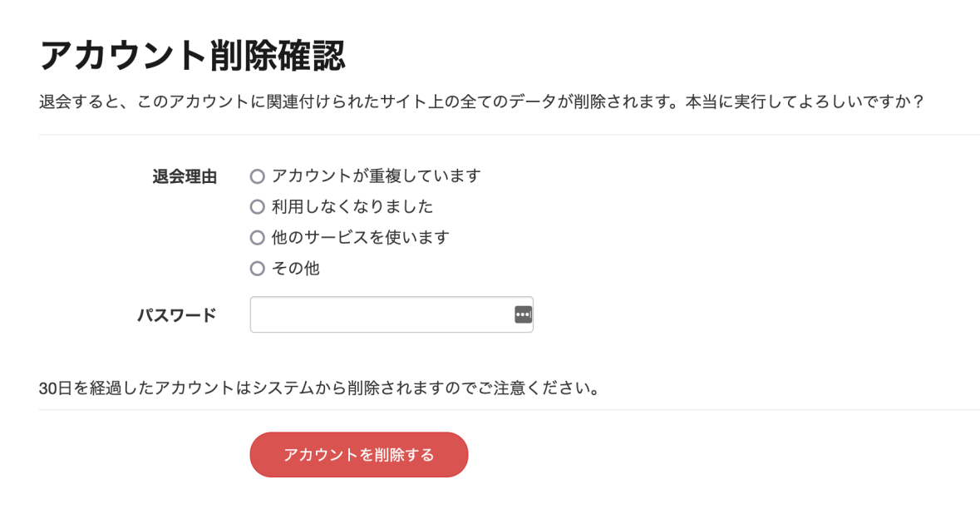Click the 30日 text in the notice
The image size is (980, 524).
click(x=50, y=388)
